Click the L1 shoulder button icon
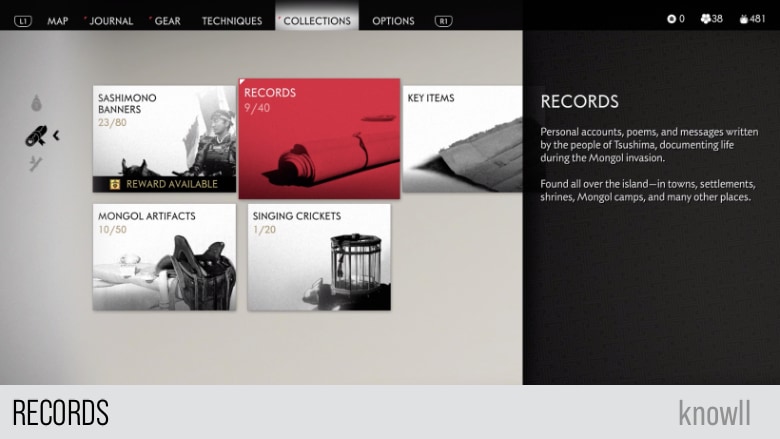Image resolution: width=780 pixels, height=439 pixels. point(23,21)
